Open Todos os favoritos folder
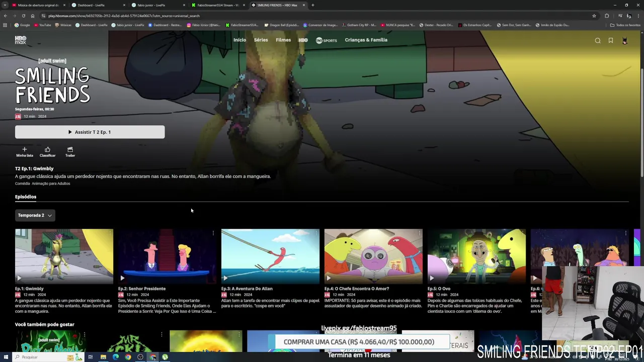644x362 pixels. (625, 25)
